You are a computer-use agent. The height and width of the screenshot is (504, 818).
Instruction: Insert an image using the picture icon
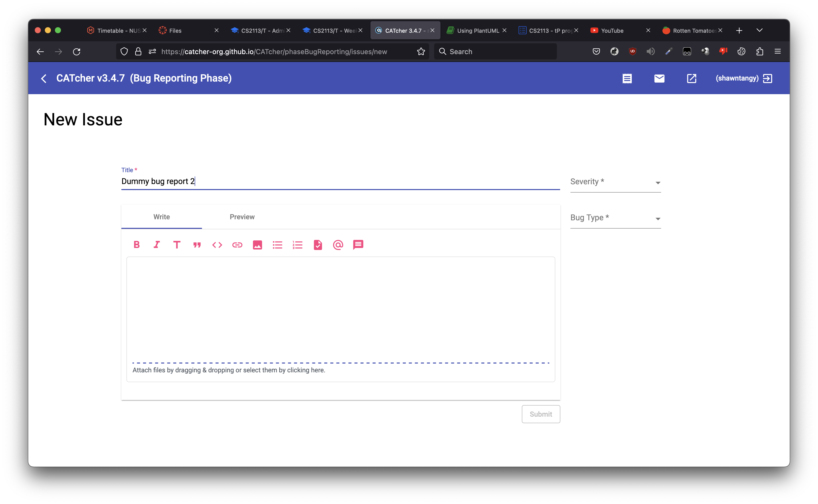pos(257,245)
